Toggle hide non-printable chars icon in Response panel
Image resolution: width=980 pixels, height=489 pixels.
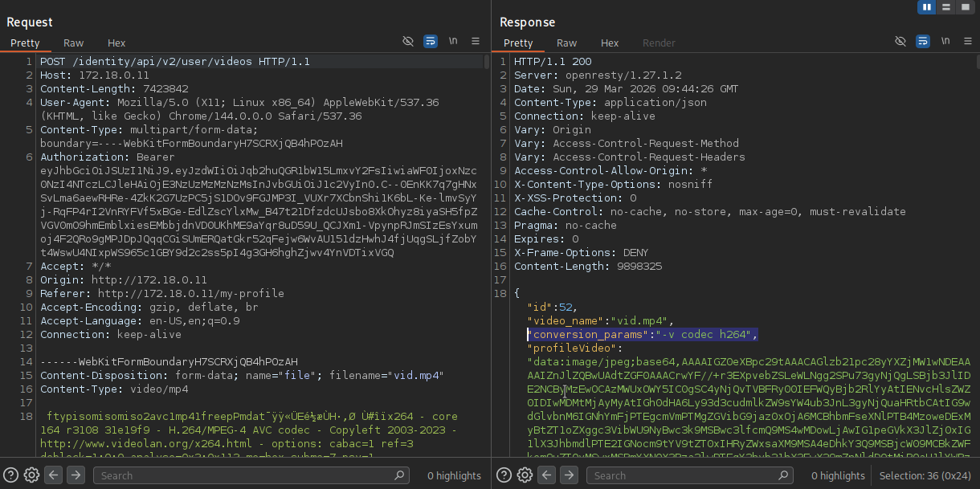[x=900, y=41]
